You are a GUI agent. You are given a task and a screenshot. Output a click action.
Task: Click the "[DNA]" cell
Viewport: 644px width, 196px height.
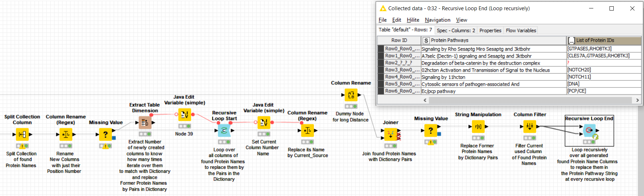point(604,84)
